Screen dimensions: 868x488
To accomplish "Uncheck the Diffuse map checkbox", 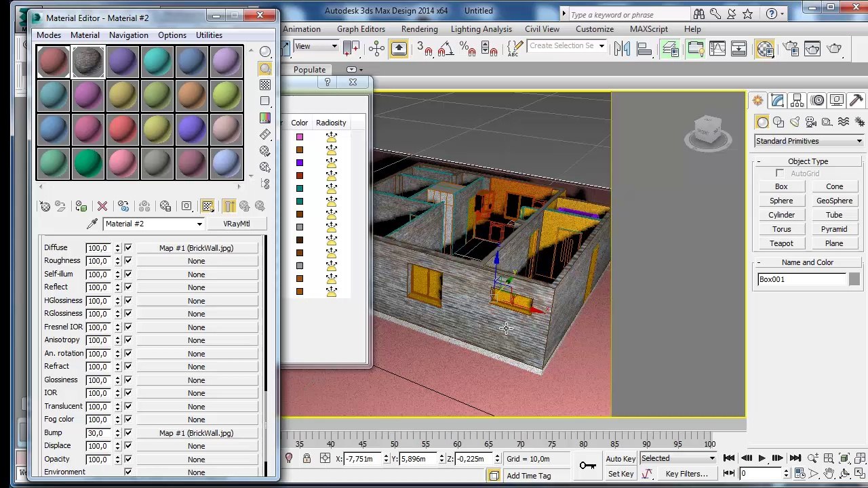I will [127, 248].
